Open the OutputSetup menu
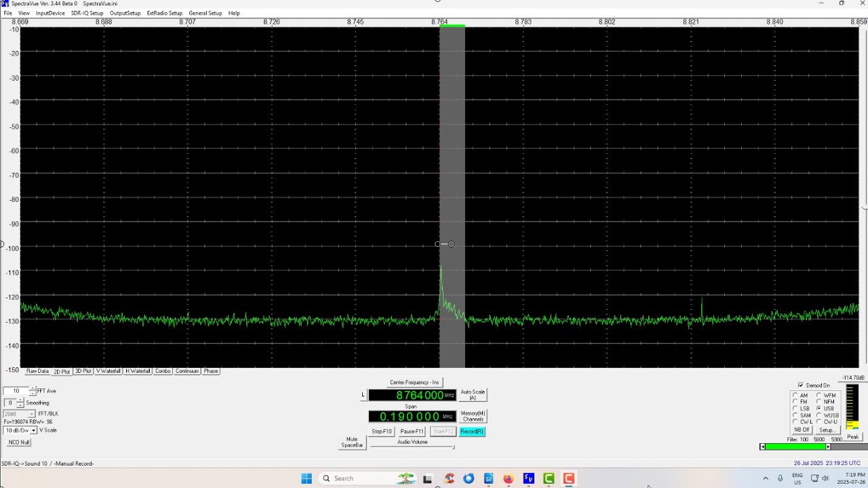The width and height of the screenshot is (868, 488). [x=125, y=14]
